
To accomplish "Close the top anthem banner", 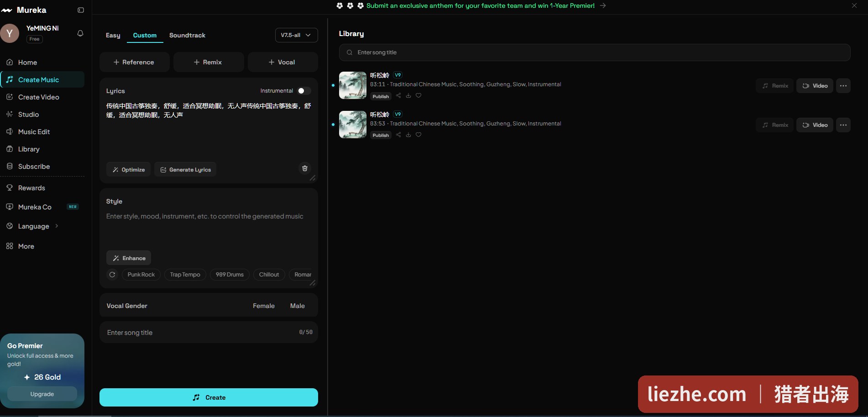I will tap(854, 5).
